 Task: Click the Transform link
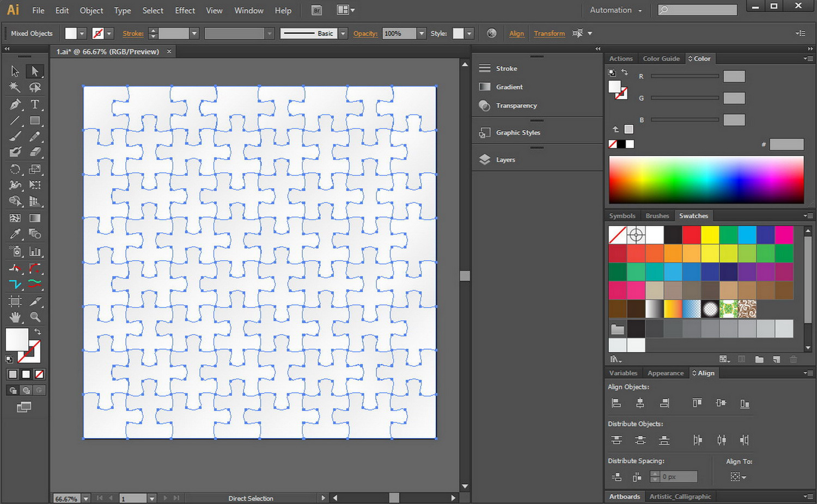point(549,34)
